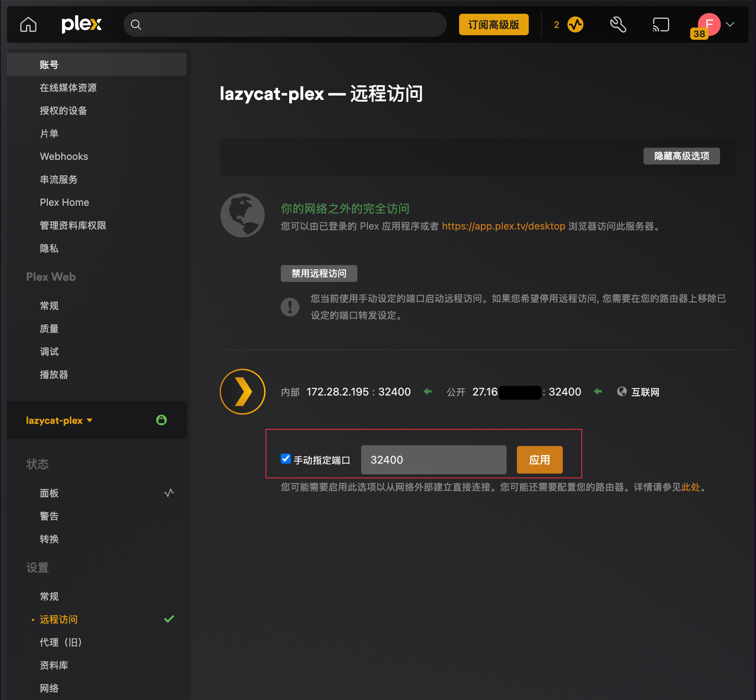
Task: Go to the Plex home icon
Action: click(x=28, y=25)
